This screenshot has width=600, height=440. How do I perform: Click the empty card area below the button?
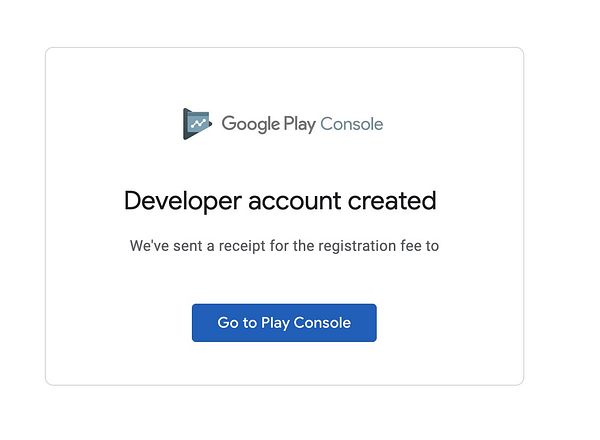[284, 363]
